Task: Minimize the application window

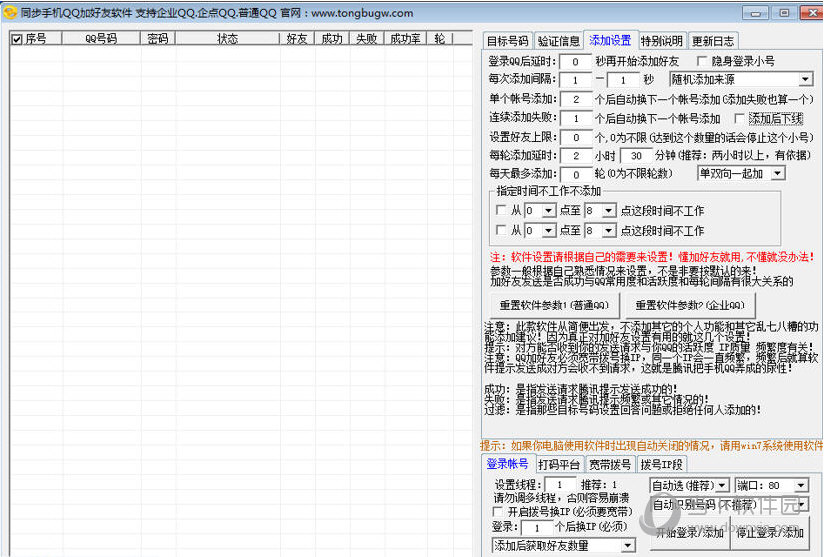Action: [x=755, y=13]
